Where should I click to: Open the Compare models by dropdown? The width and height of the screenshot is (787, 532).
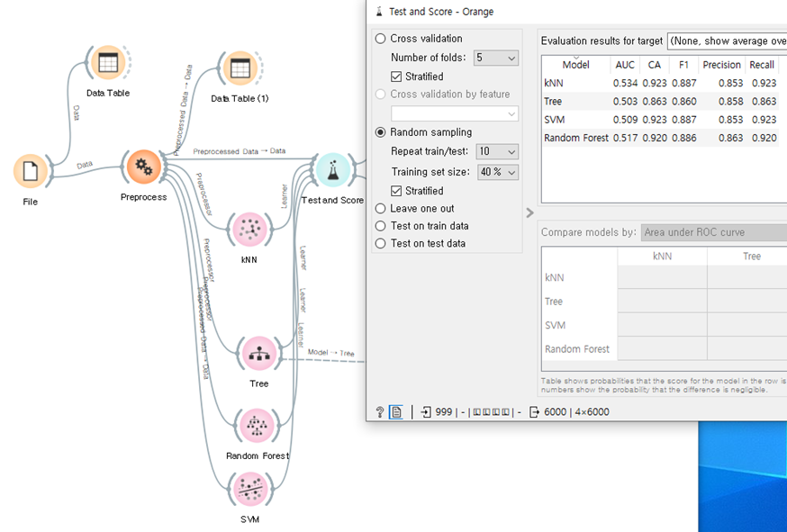tap(714, 232)
